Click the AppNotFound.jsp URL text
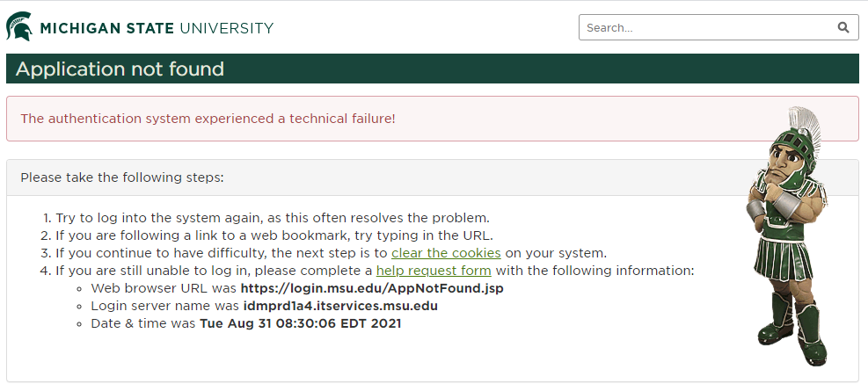The width and height of the screenshot is (868, 391). pyautogui.click(x=372, y=288)
